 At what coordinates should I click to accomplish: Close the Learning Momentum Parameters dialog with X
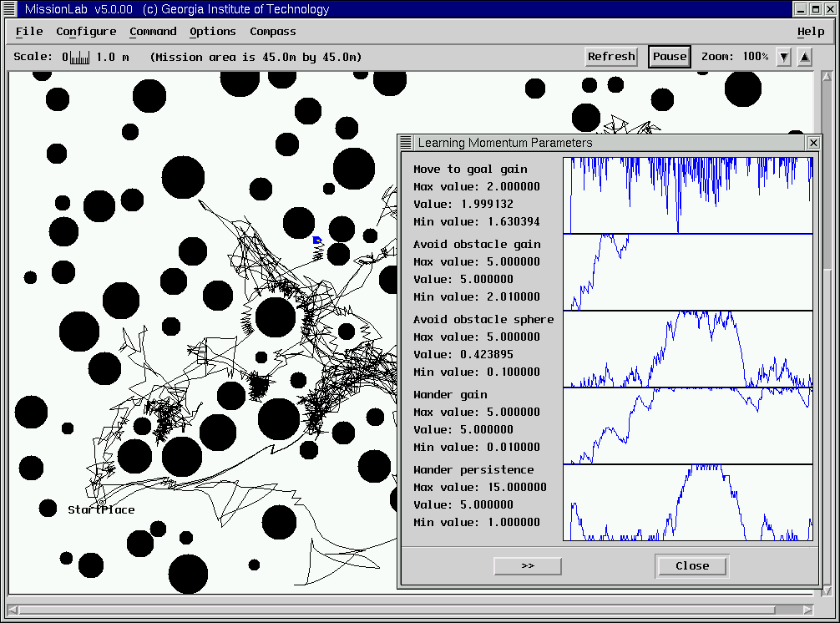(x=813, y=143)
